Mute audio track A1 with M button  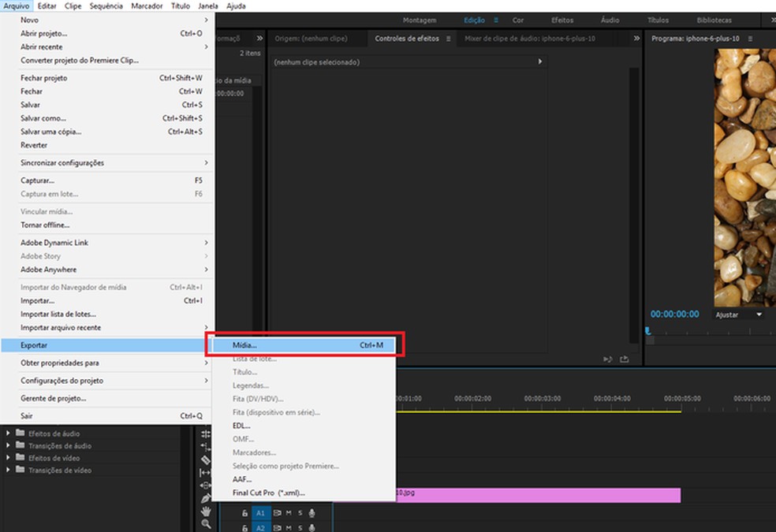(289, 513)
